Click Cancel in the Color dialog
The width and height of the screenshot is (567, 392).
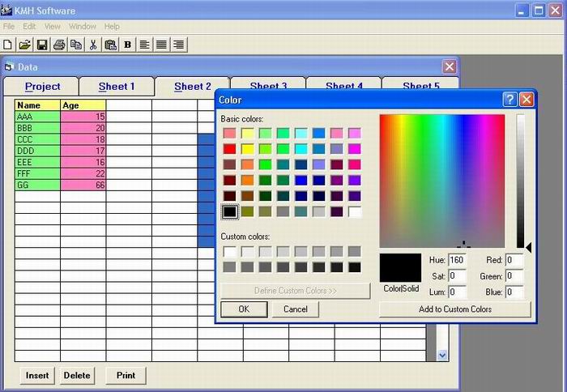pyautogui.click(x=296, y=309)
